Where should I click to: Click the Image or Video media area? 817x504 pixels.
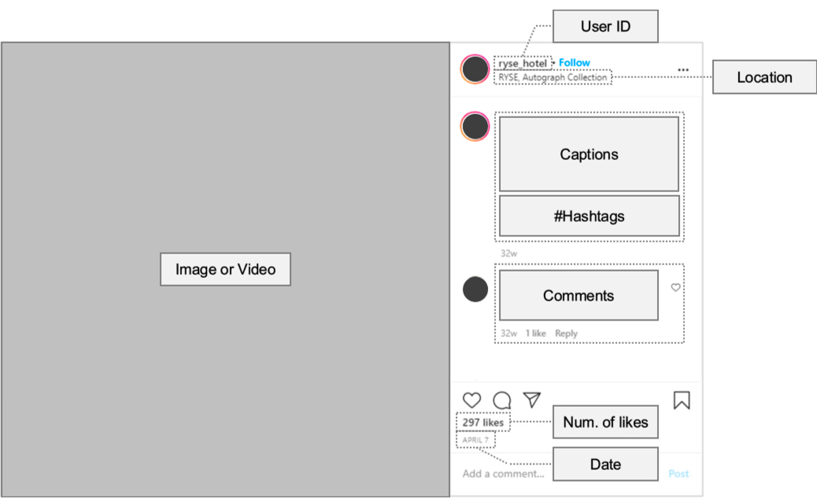point(225,269)
